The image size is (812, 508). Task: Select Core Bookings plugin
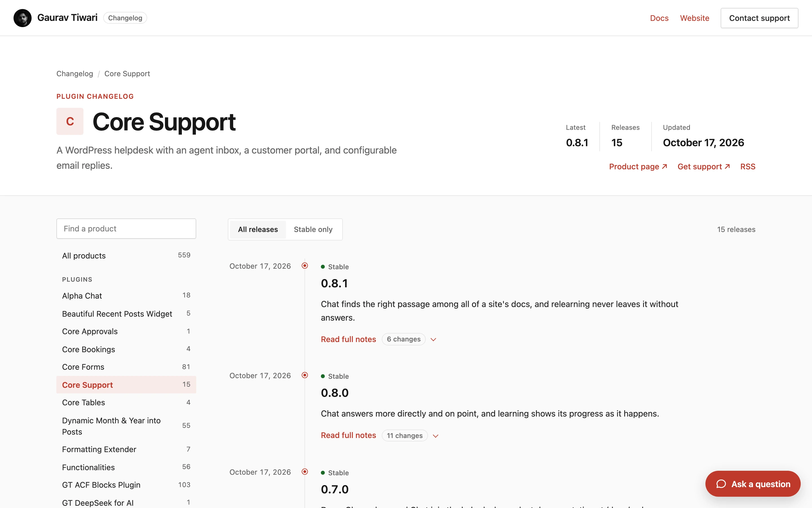[126, 349]
